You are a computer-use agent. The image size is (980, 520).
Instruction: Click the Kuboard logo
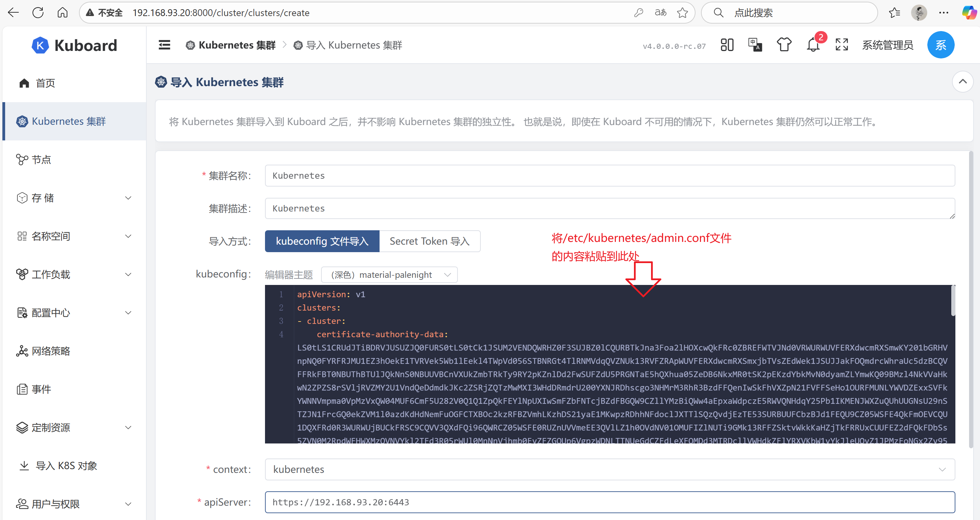click(x=74, y=45)
